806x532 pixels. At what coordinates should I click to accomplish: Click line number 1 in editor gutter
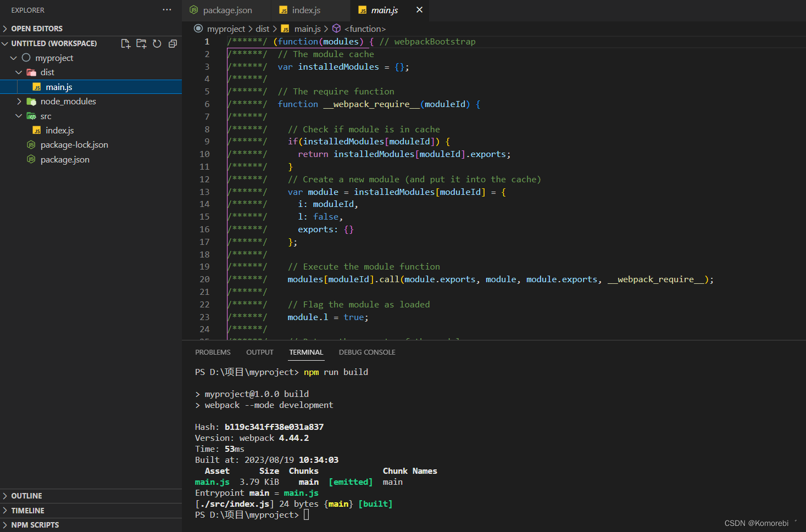207,42
